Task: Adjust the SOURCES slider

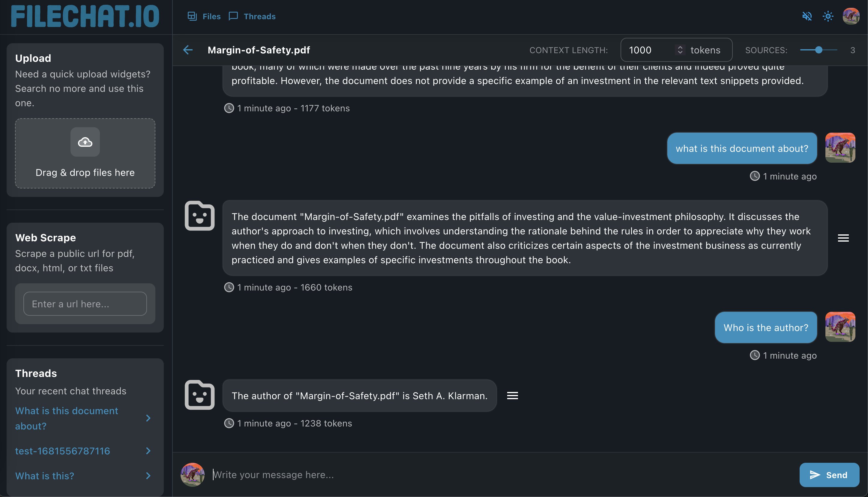Action: [x=818, y=50]
